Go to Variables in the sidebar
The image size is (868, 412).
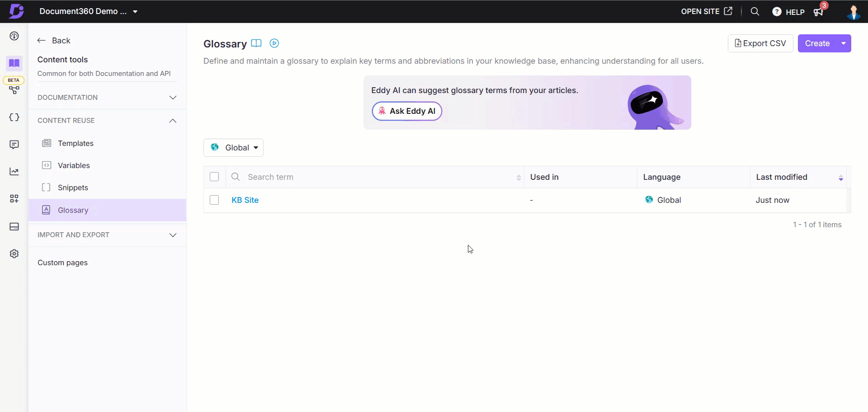[107, 165]
